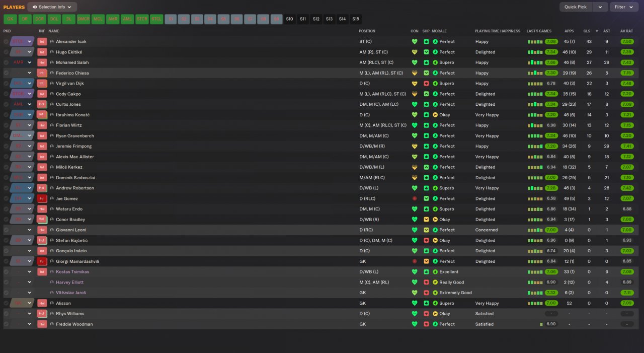Viewport: 644px width, 353px height.
Task: Open Kostas Tsimikas's player name link
Action: (x=72, y=272)
